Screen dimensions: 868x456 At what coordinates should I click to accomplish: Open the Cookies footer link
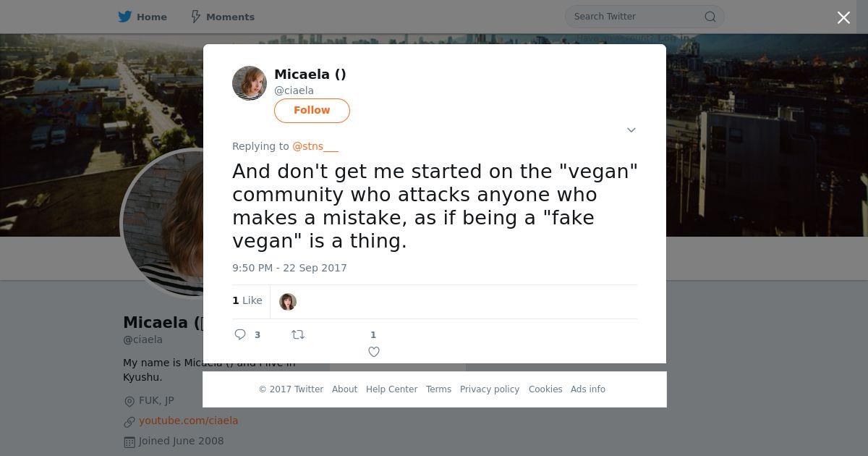coord(545,389)
